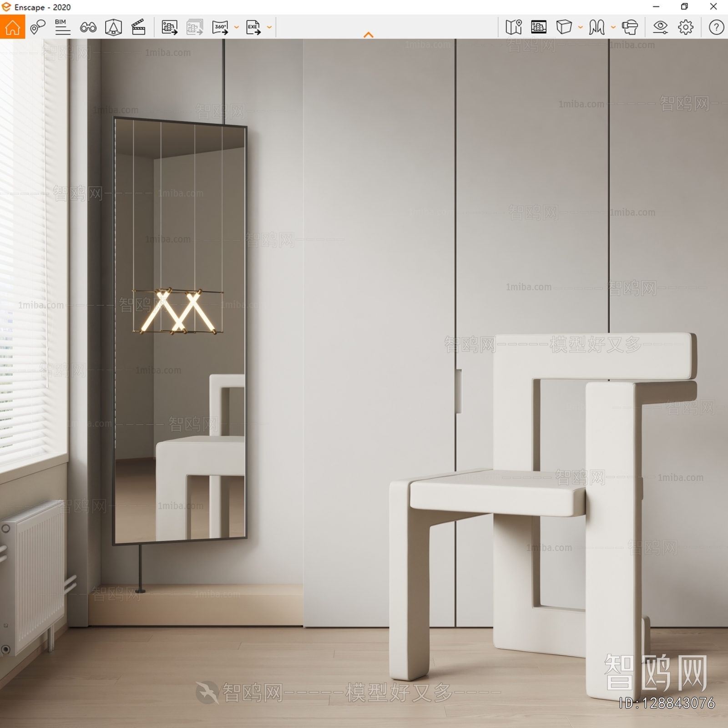The width and height of the screenshot is (728, 728).
Task: Open the help question mark
Action: (716, 27)
